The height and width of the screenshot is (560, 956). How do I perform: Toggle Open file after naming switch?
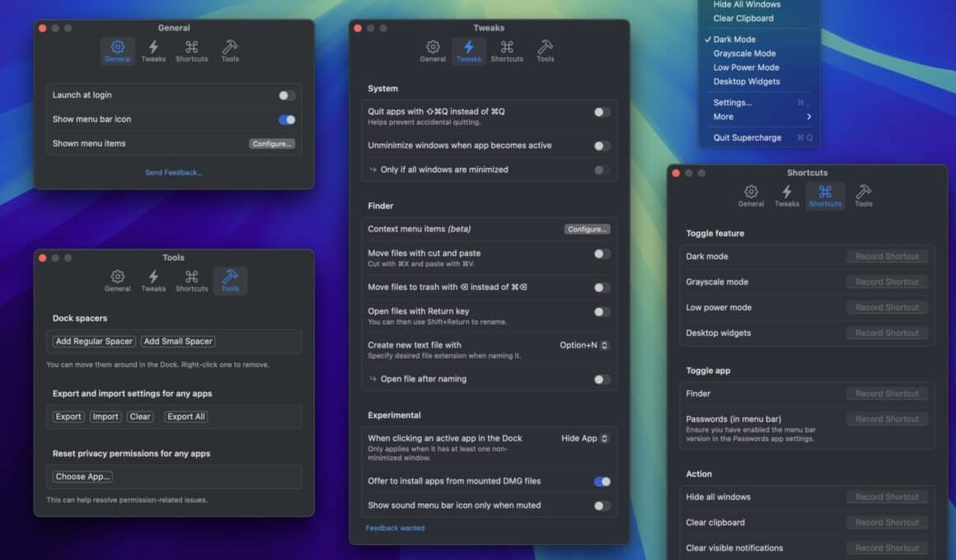(602, 379)
